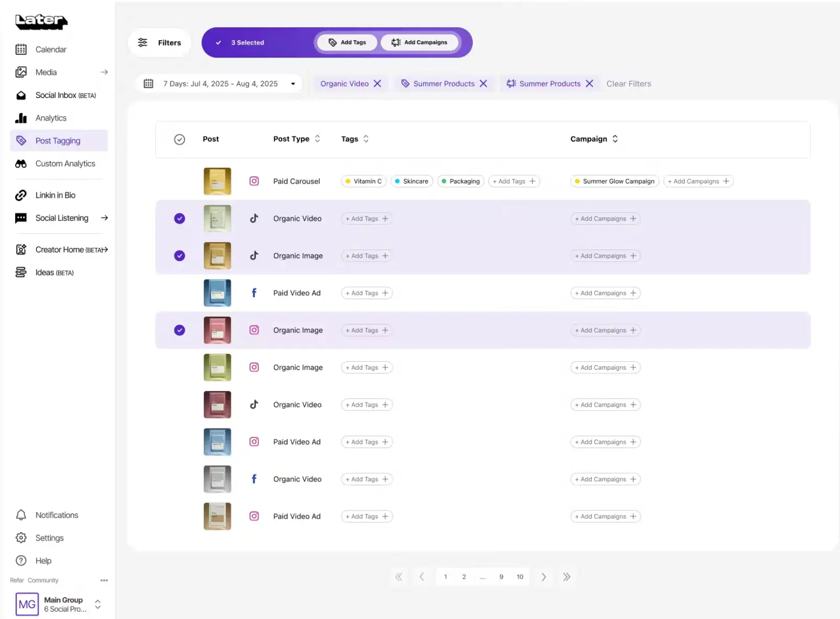Image resolution: width=840 pixels, height=619 pixels.
Task: Go to page 10
Action: coord(520,577)
